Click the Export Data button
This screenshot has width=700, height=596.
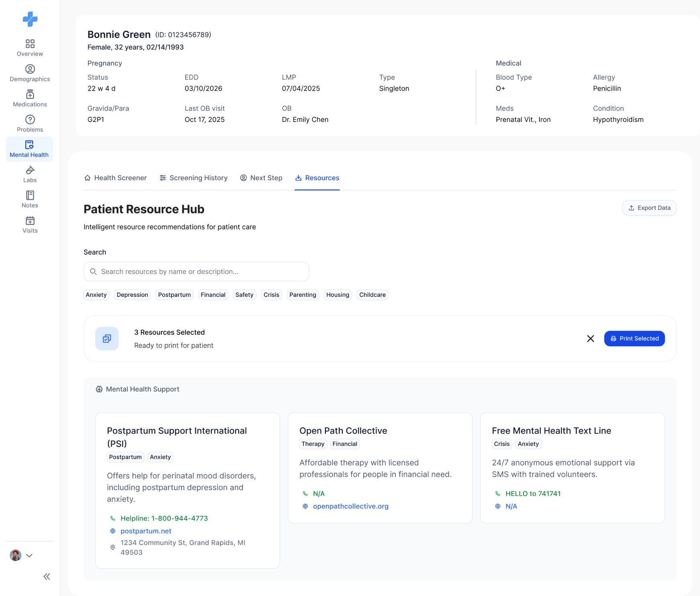[649, 208]
